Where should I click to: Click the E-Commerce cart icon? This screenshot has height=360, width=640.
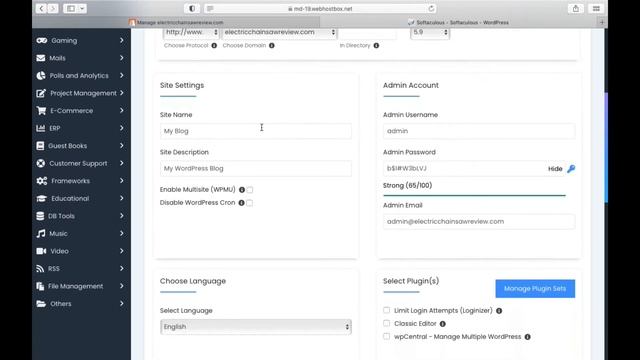click(x=41, y=111)
